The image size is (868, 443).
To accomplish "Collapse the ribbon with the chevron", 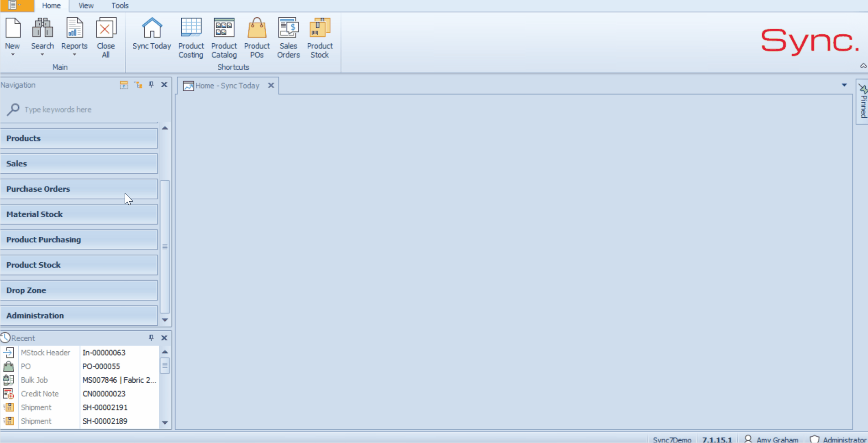I will click(x=863, y=66).
